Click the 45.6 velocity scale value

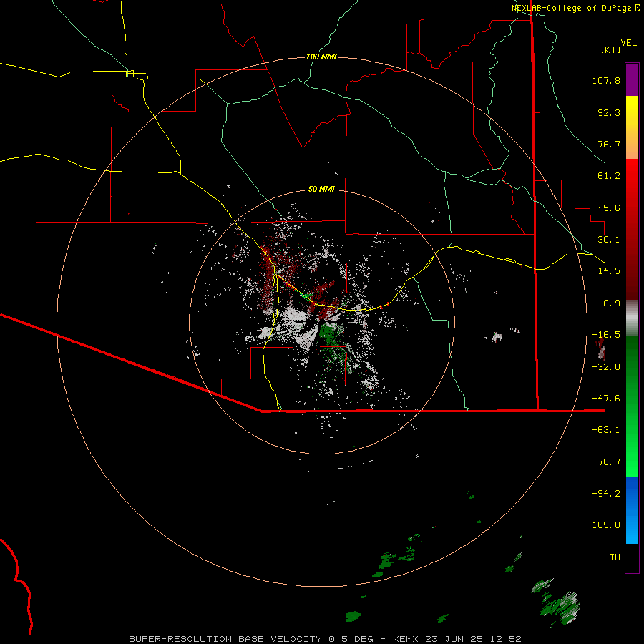point(609,208)
